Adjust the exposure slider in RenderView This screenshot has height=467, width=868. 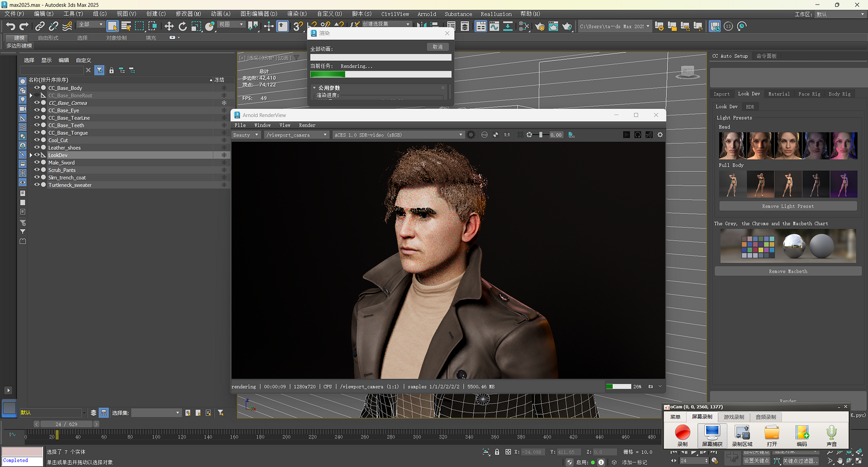tap(541, 135)
